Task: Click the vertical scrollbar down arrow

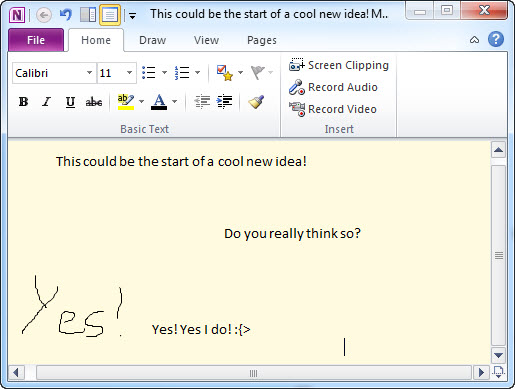Action: 498,355
